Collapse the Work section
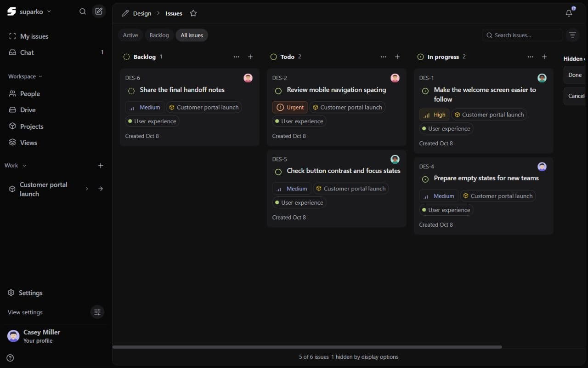This screenshot has width=588, height=368. [15, 166]
